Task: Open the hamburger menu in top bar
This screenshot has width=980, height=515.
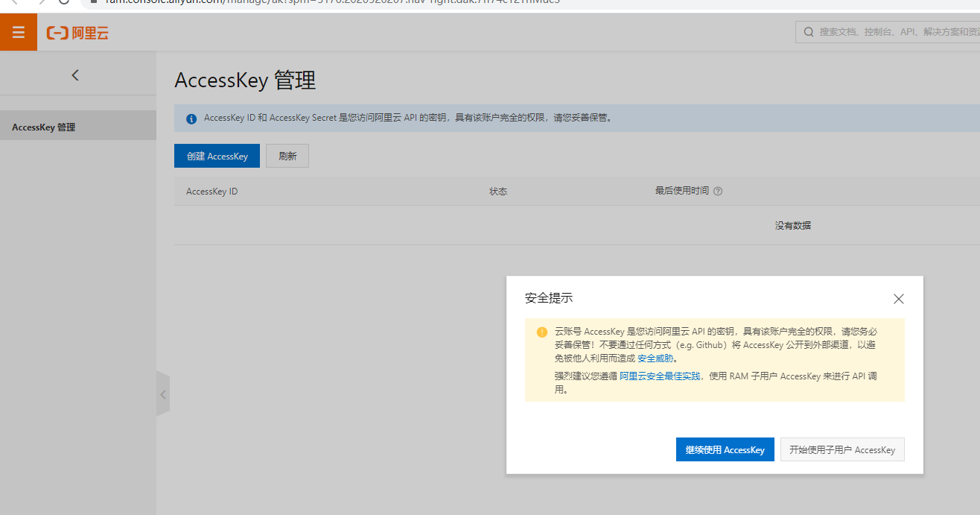Action: tap(19, 33)
